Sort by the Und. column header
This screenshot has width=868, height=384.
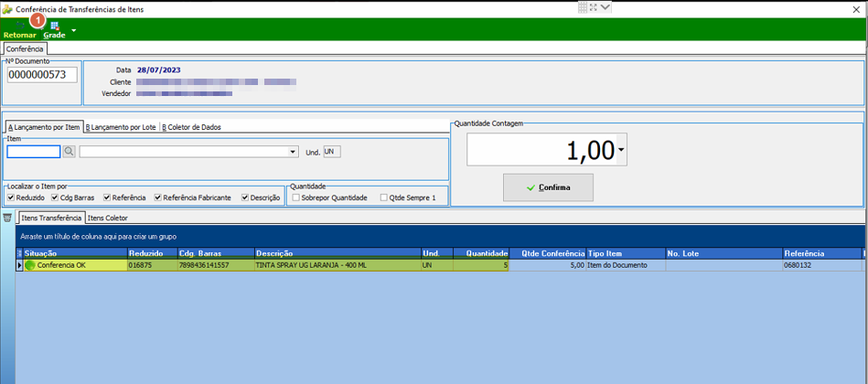[x=437, y=253]
